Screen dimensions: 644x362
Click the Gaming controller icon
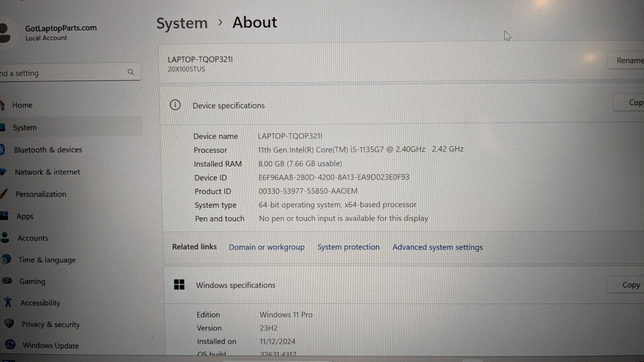coord(7,281)
